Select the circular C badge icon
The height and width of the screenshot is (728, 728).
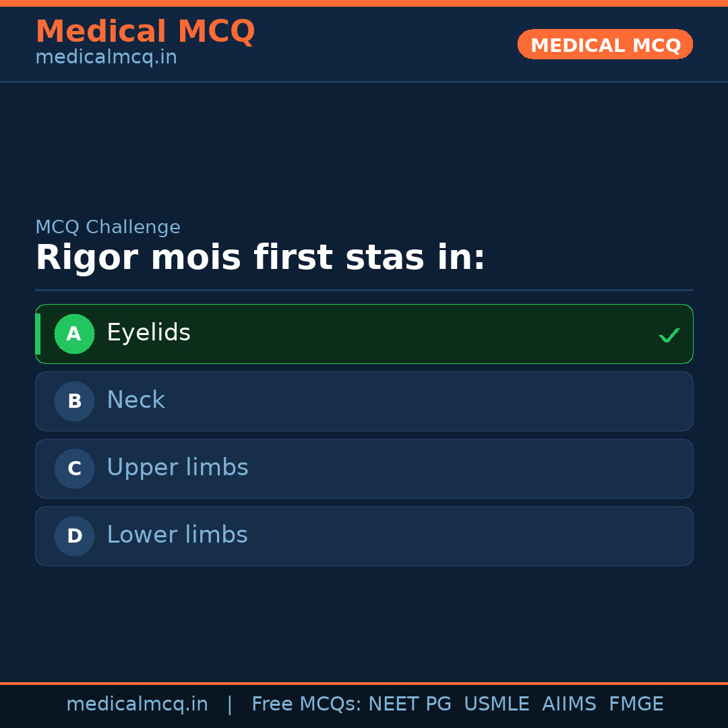coord(74,468)
